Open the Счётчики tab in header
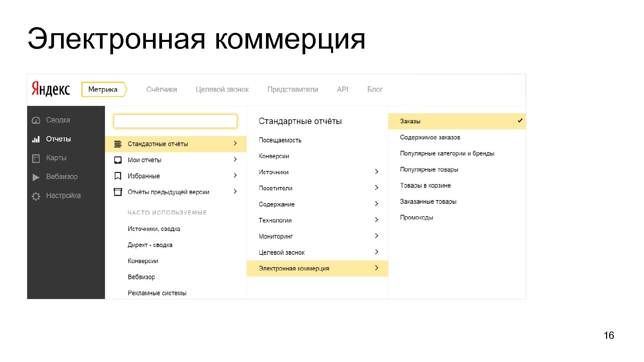The height and width of the screenshot is (362, 644). pyautogui.click(x=161, y=89)
